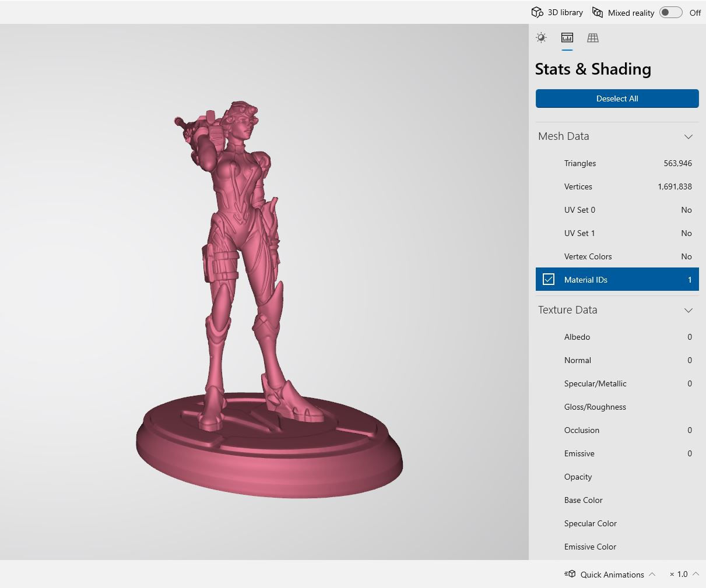Select the Specular Color row
This screenshot has height=588, width=706.
pyautogui.click(x=617, y=523)
